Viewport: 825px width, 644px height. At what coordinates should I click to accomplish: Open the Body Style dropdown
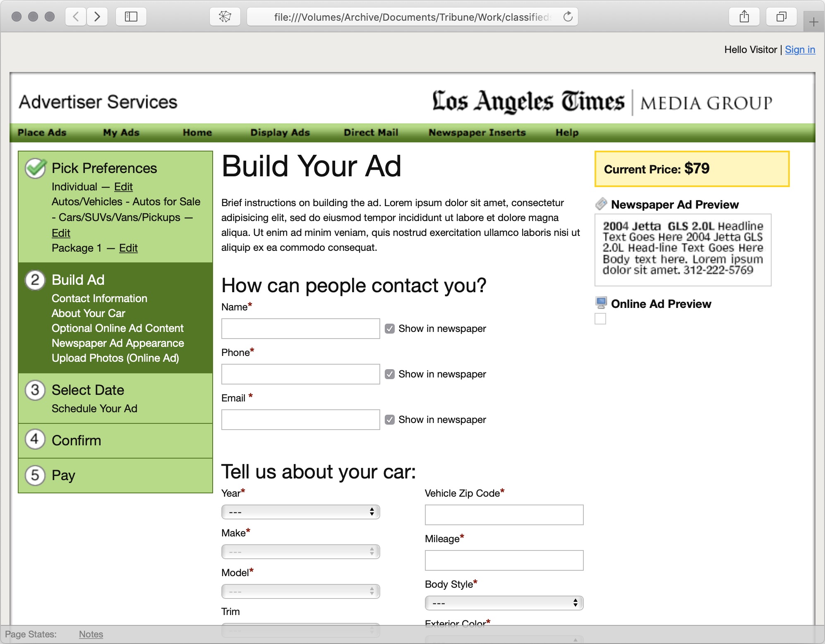point(504,603)
